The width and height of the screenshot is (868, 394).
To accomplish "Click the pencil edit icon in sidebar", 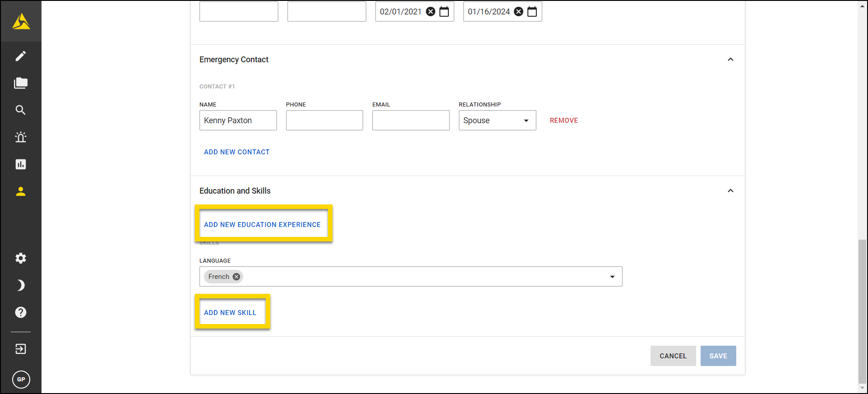I will (x=21, y=56).
